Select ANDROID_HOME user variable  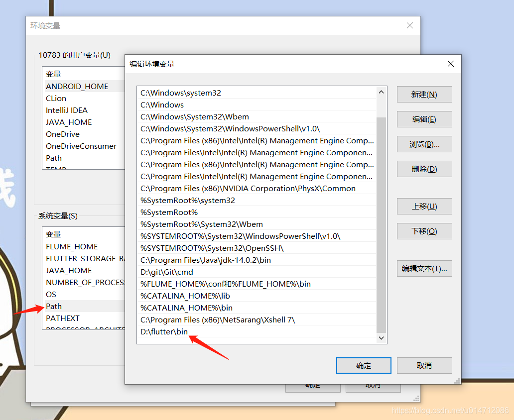[x=84, y=86]
